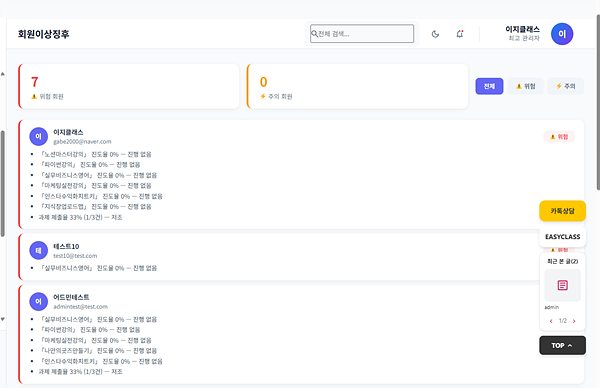
Task: Click the 1/2 page indicator
Action: [x=562, y=321]
